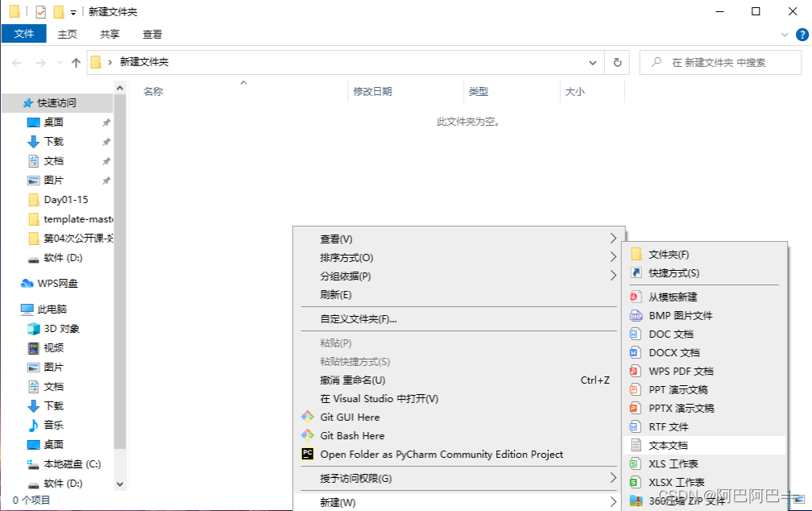Go up one folder level arrow

point(76,63)
